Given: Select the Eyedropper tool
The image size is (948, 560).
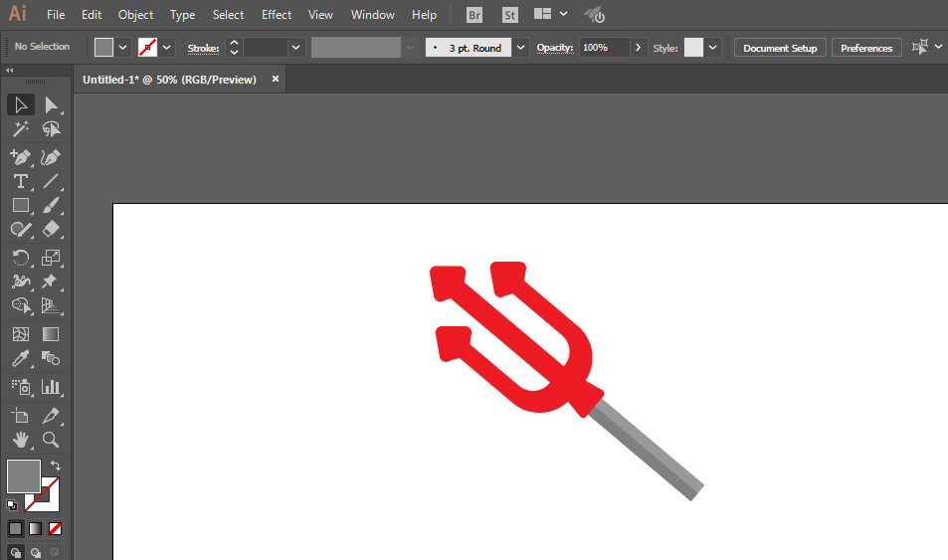Looking at the screenshot, I should [x=21, y=359].
